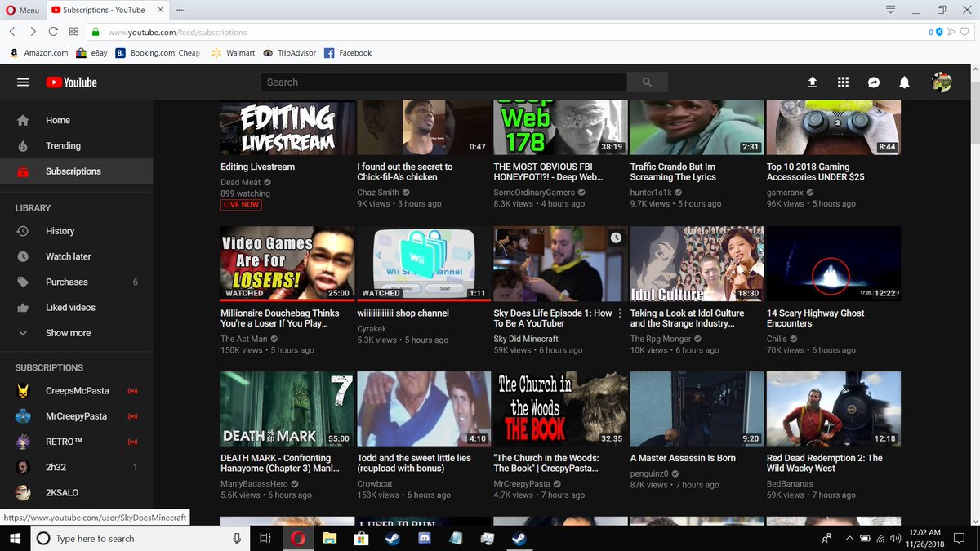
Task: Open the Walmart bookmark
Action: coord(233,53)
